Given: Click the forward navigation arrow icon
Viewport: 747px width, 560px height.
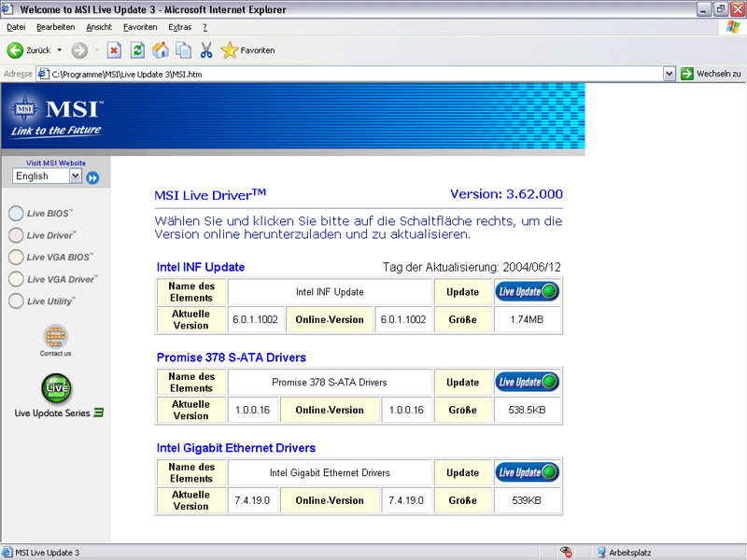Looking at the screenshot, I should 79,50.
